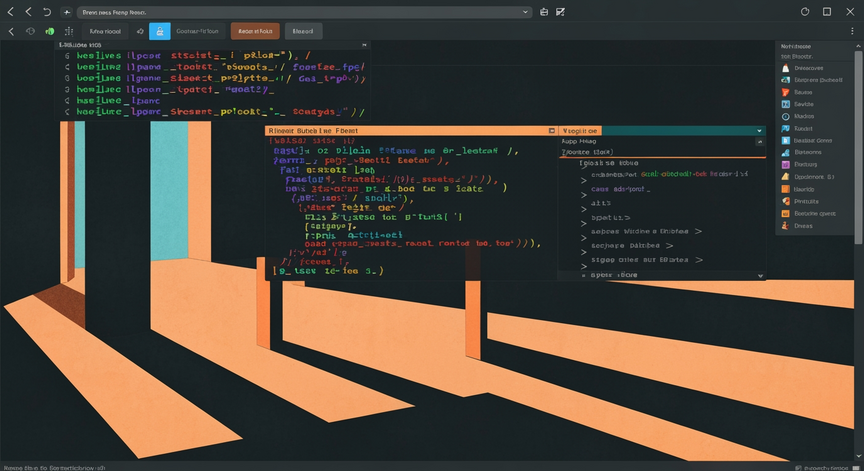The width and height of the screenshot is (864, 471).
Task: Click the circular refresh icon in the title bar
Action: 805,12
